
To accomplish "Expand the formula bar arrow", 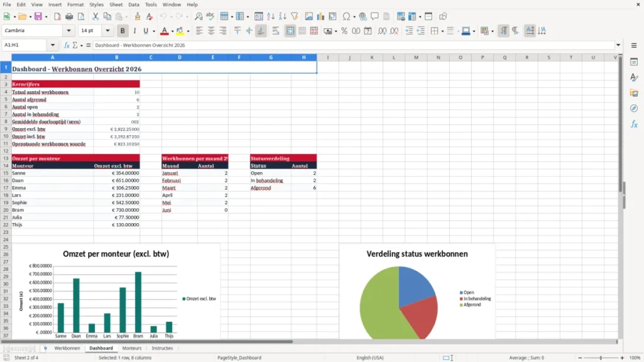I will 618,45.
